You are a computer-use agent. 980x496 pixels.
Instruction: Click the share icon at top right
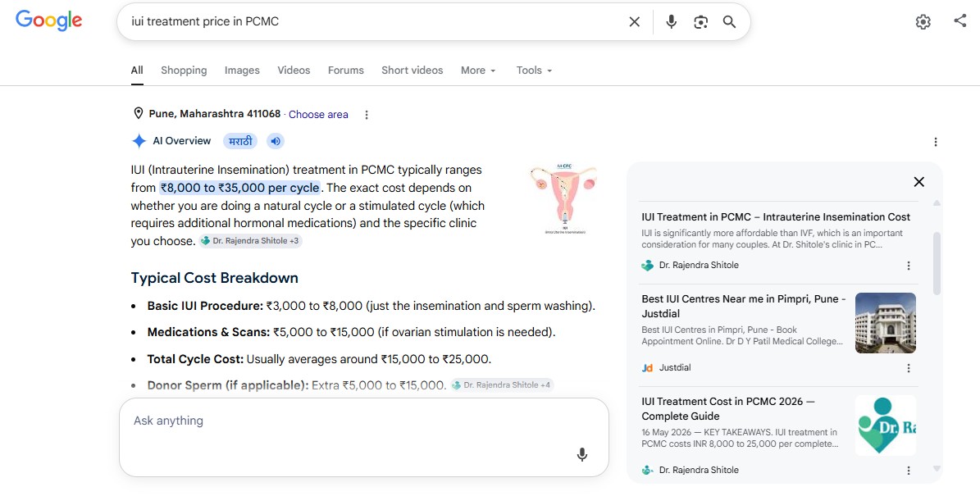[x=960, y=20]
